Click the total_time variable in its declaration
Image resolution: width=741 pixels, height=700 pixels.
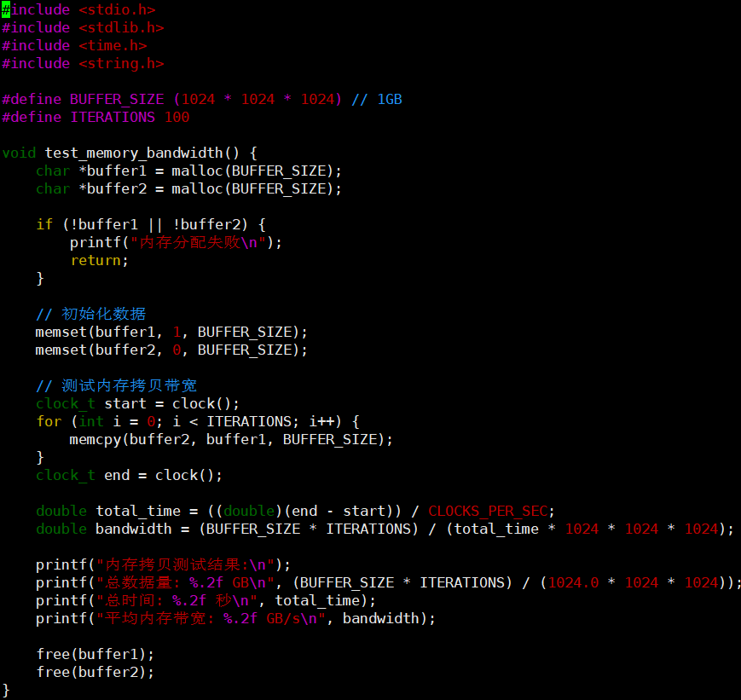pos(138,512)
